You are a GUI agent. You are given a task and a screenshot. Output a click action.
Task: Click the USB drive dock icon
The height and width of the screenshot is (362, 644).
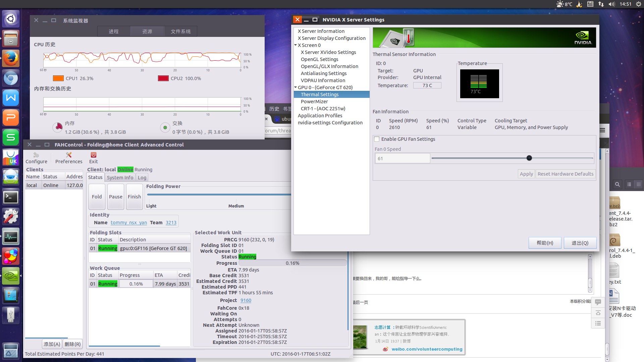[x=11, y=315]
